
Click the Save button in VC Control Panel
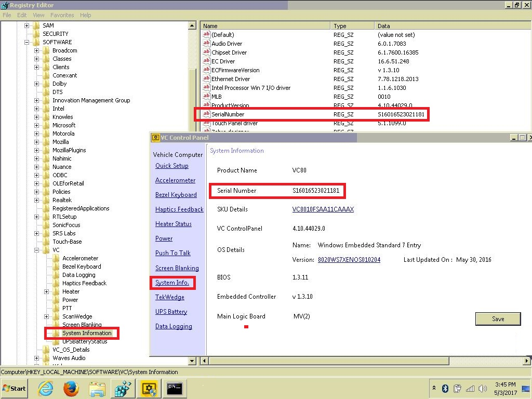498,318
